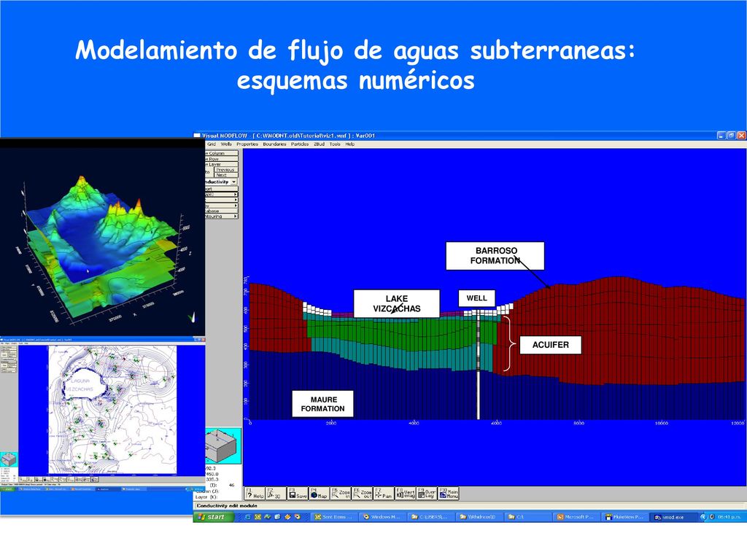This screenshot has height=560, width=747.
Task: Click the LAKE VIZCACHAS label box
Action: [x=396, y=303]
